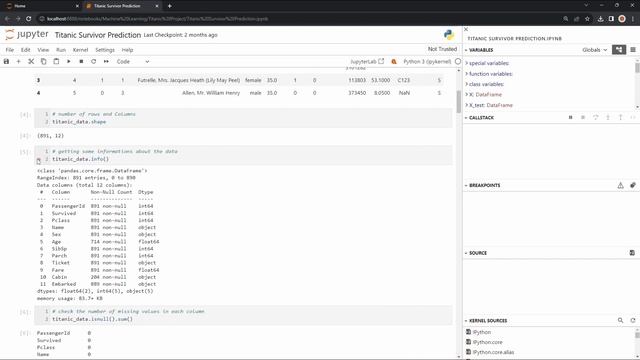Click kernel sources search icon
Viewport: 640px width, 360px height.
point(620,320)
